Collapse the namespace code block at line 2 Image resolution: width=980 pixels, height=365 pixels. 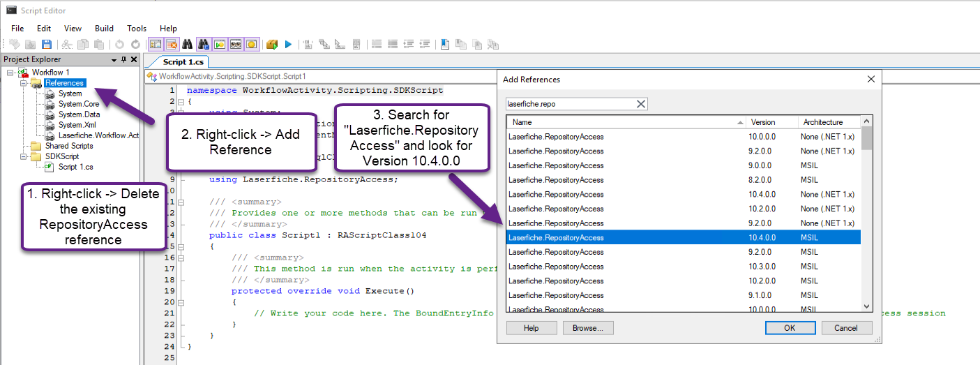pos(180,101)
